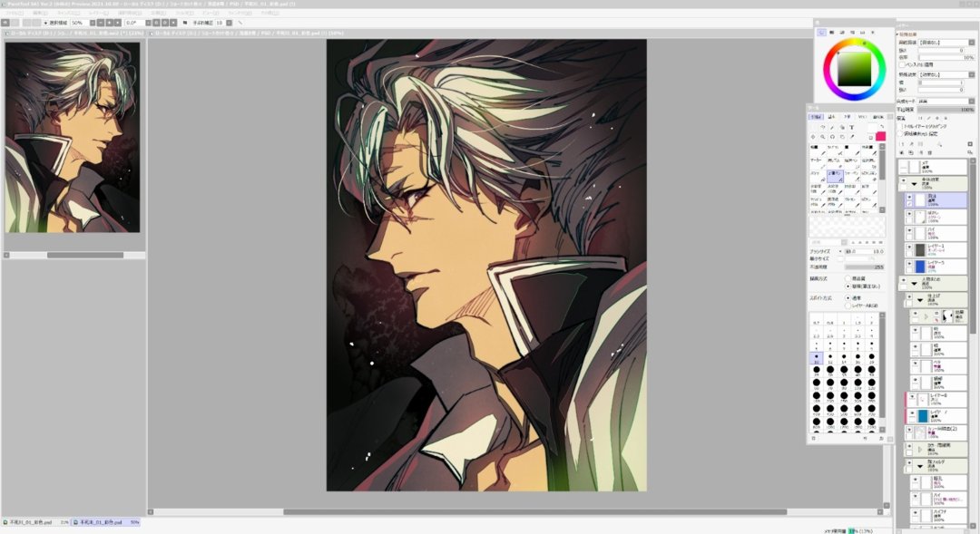The image size is (980, 534).
Task: Click zoom in plus button in toolbar
Action: point(110,23)
